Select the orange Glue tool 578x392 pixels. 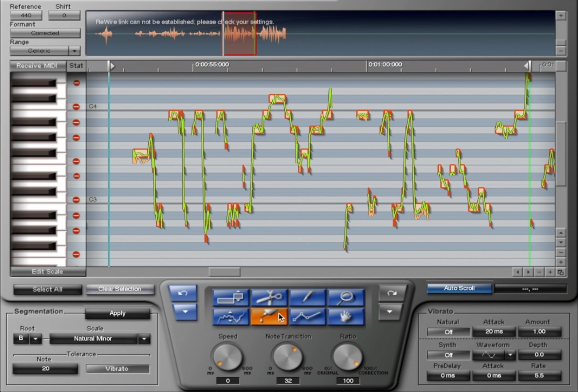(x=269, y=317)
